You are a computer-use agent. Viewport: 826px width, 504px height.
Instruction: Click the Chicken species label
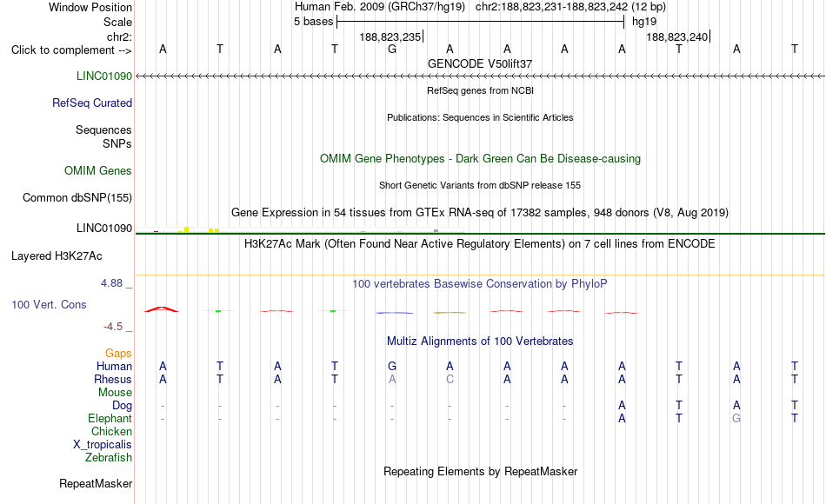click(x=111, y=431)
